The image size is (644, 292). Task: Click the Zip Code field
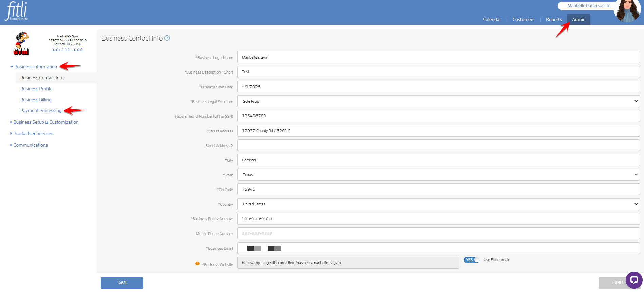[438, 189]
